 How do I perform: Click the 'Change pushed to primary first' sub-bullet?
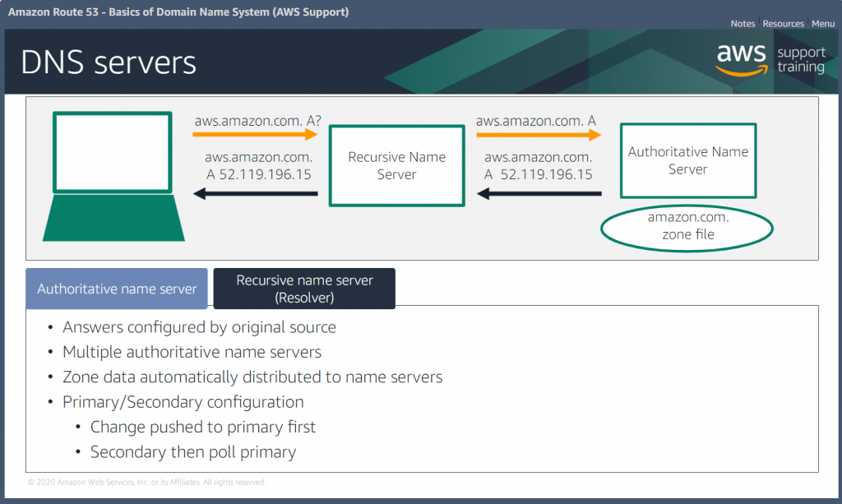pyautogui.click(x=203, y=427)
